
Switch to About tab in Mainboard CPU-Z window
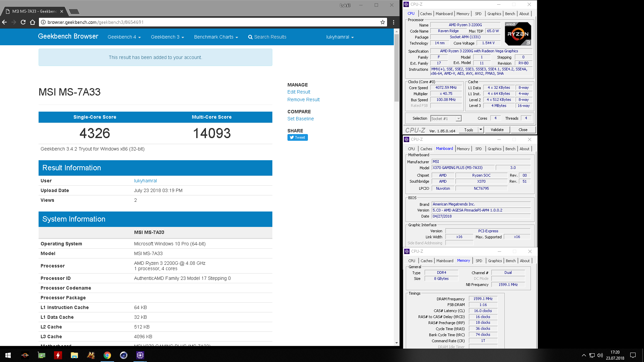coord(524,149)
